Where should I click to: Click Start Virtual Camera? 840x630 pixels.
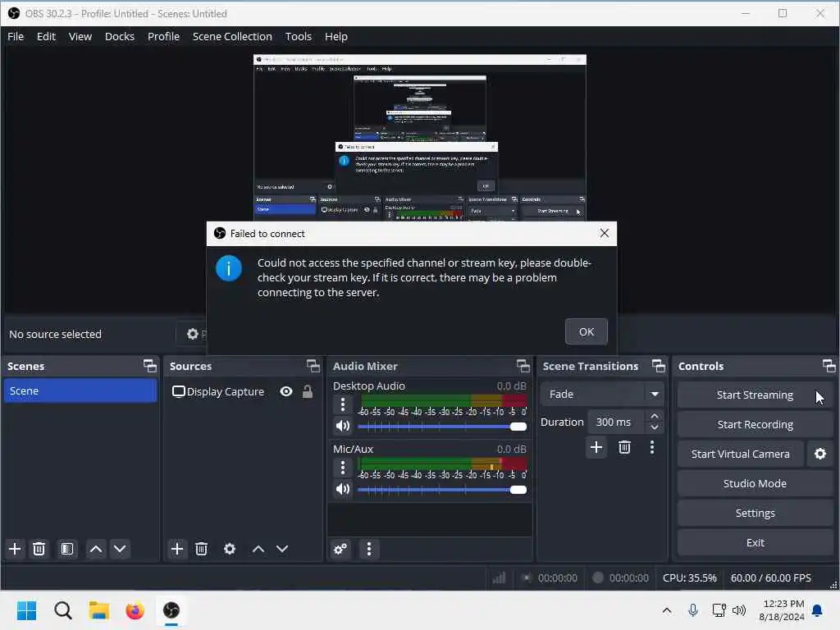pyautogui.click(x=741, y=454)
